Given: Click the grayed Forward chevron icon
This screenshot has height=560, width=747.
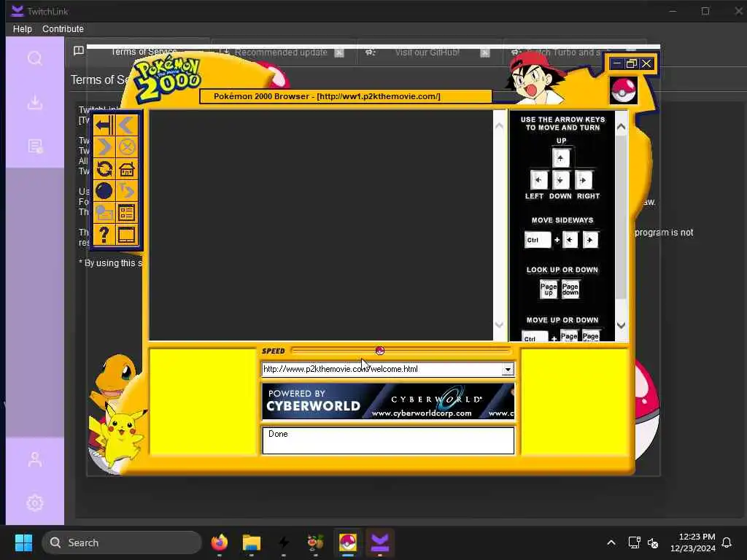Looking at the screenshot, I should [x=104, y=147].
